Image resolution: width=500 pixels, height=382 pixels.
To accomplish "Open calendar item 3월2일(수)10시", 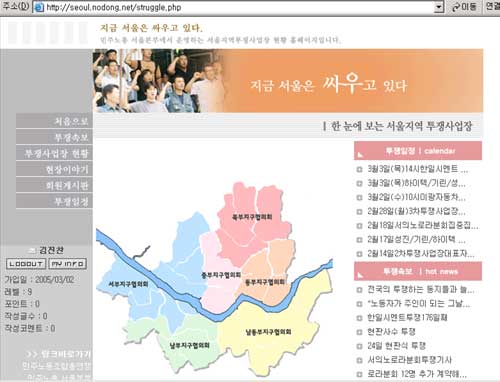I will click(416, 197).
